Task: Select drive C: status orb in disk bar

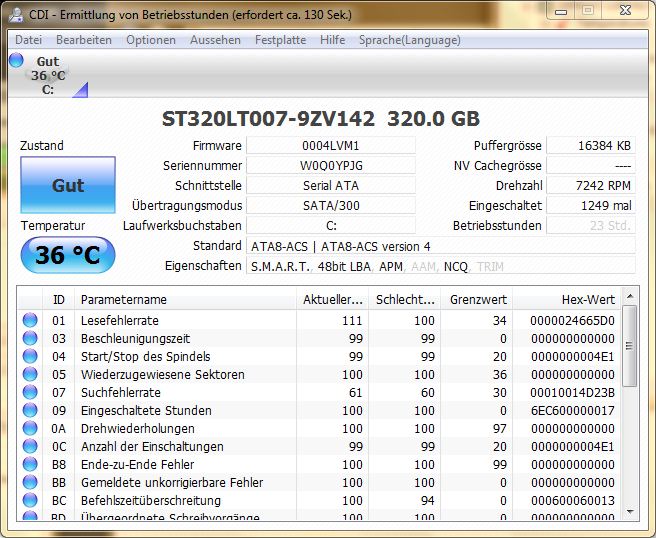Action: click(x=16, y=60)
